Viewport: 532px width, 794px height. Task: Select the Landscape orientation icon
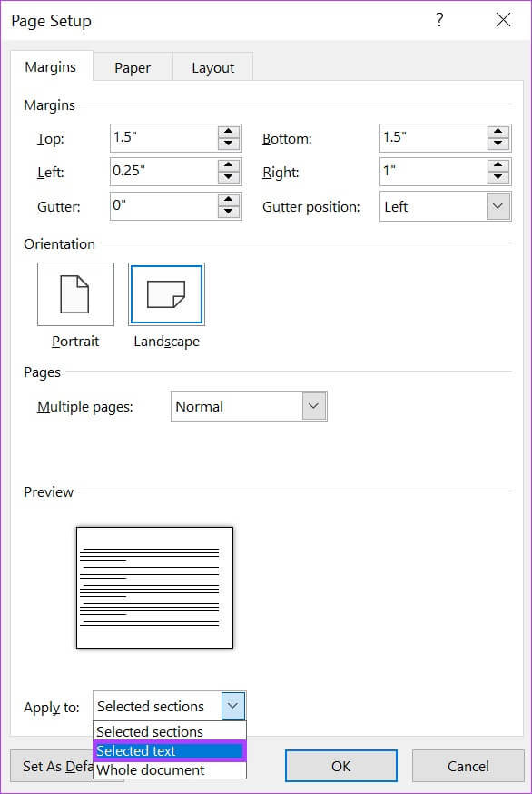pyautogui.click(x=166, y=294)
